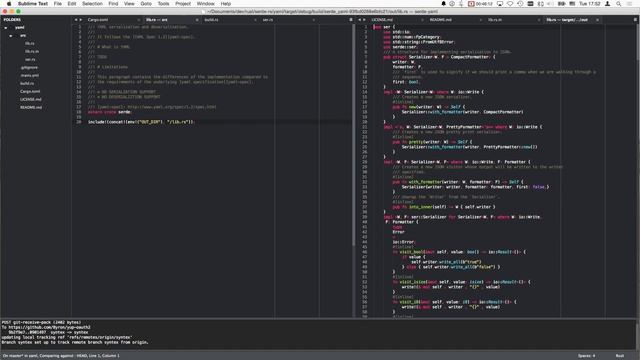Image resolution: width=640 pixels, height=360 pixels.
Task: Collapse the yaml folder in sidebar
Action: click(6, 28)
